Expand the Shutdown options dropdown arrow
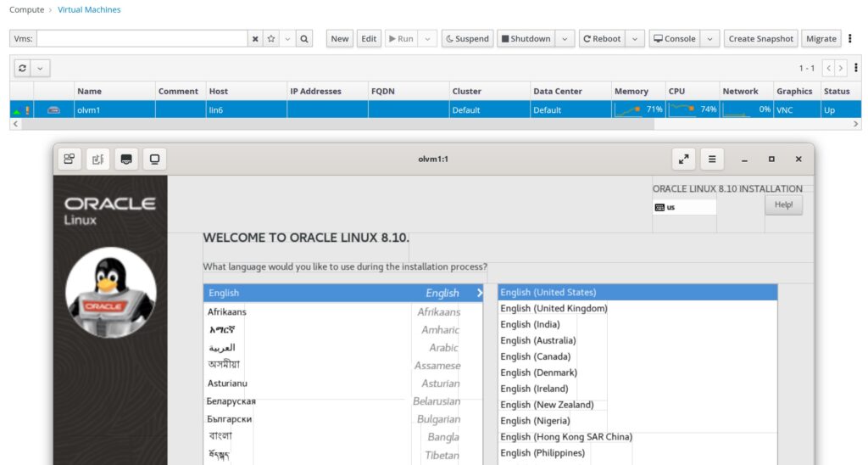 [565, 39]
